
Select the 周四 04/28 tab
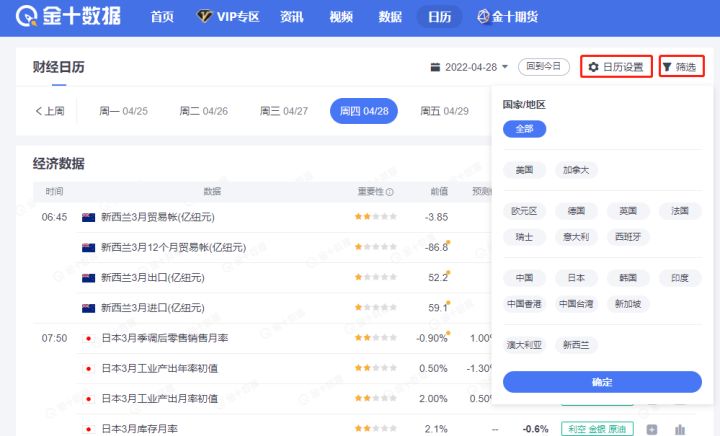click(364, 111)
